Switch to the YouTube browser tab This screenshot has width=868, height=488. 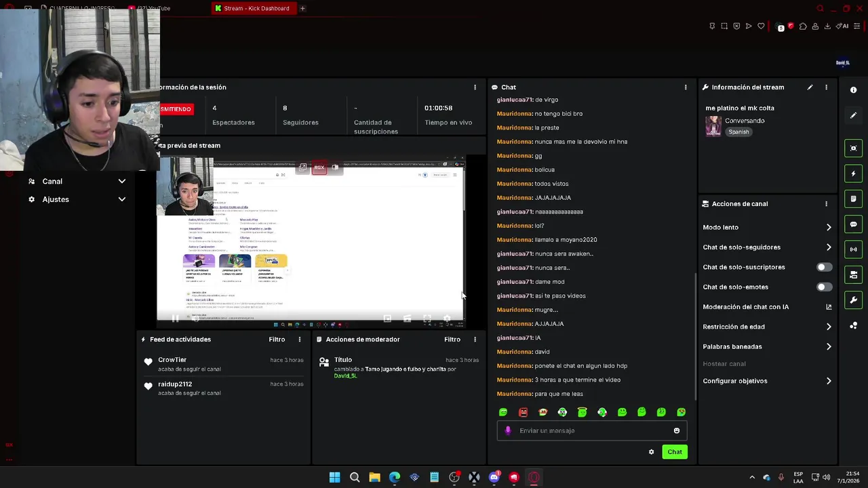point(151,9)
